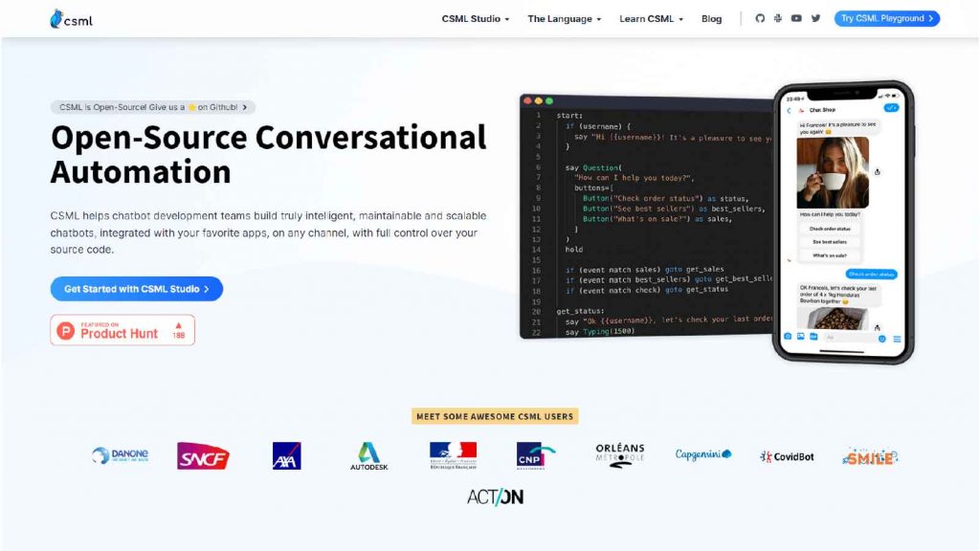Click Try CSML Playground button
This screenshot has height=551, width=980.
point(887,19)
